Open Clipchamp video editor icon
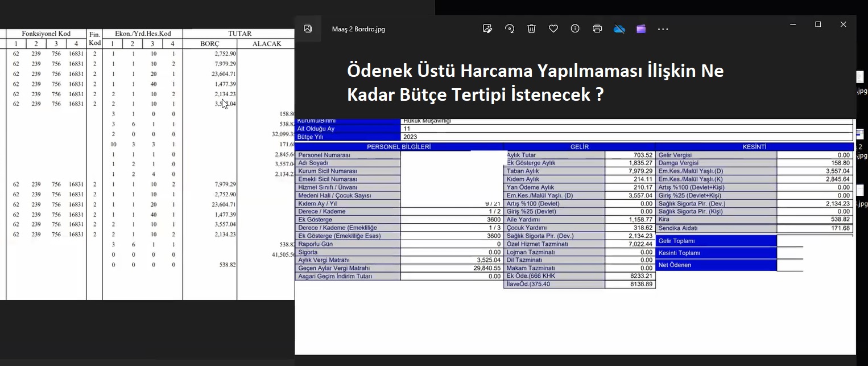The height and width of the screenshot is (366, 868). (x=641, y=28)
